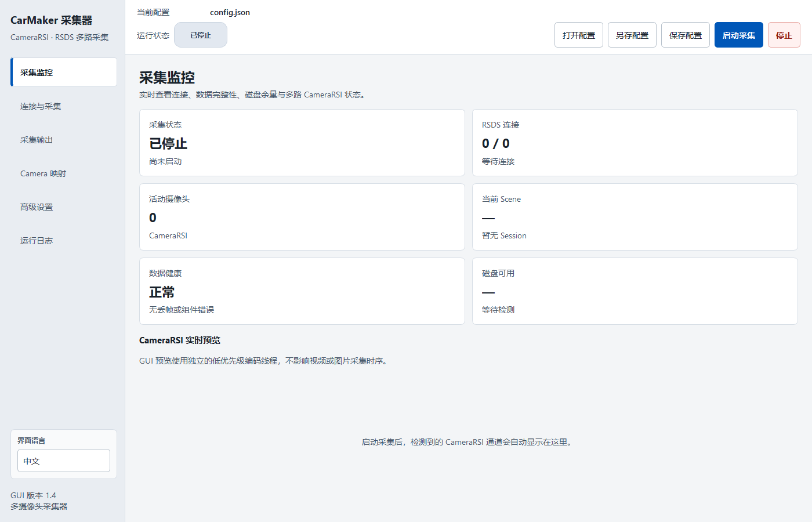Click the 活动摄像头 card label
This screenshot has height=522, width=812.
click(x=169, y=199)
